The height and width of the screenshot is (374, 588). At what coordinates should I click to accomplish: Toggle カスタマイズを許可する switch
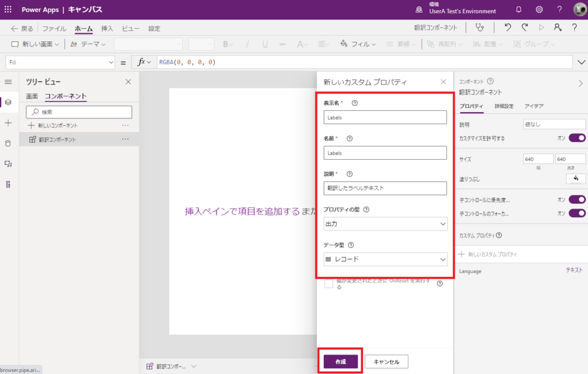(577, 138)
